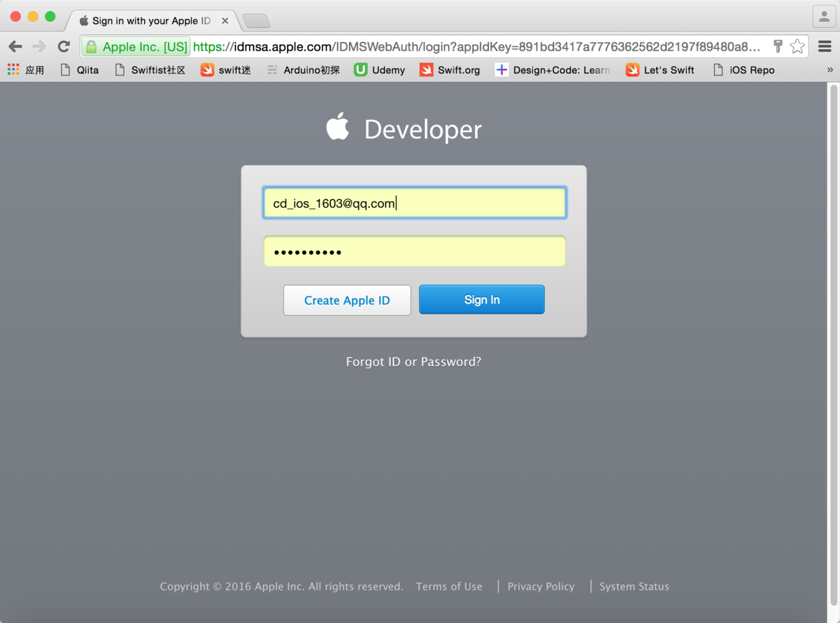Click the URL address bar text
The image size is (840, 623).
click(477, 47)
